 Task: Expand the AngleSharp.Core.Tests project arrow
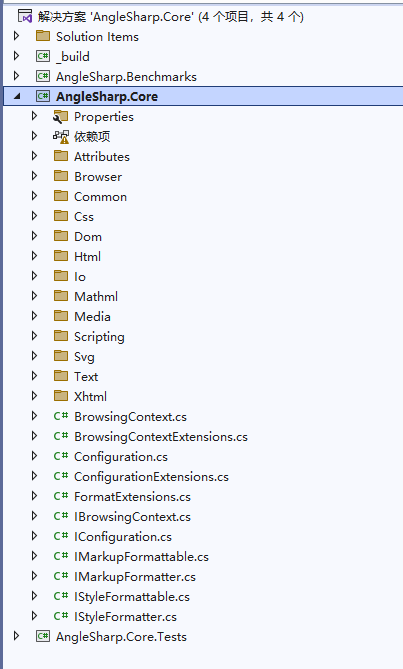point(17,636)
